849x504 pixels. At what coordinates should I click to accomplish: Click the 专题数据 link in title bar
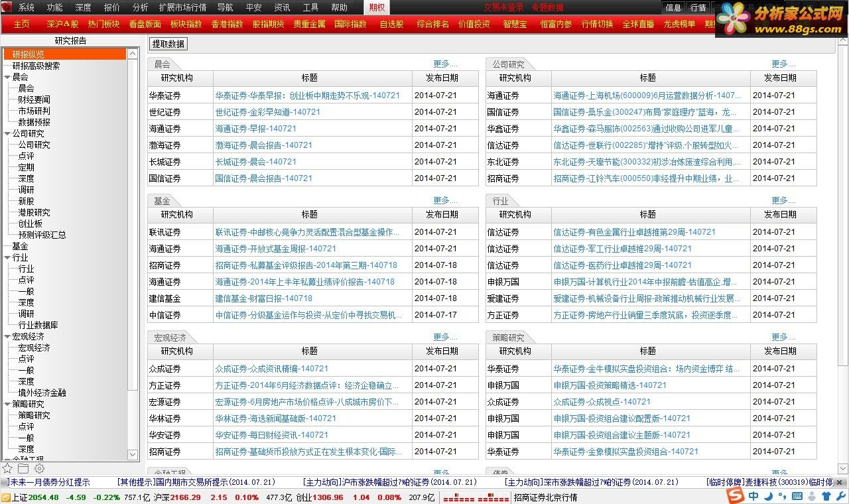coord(548,7)
